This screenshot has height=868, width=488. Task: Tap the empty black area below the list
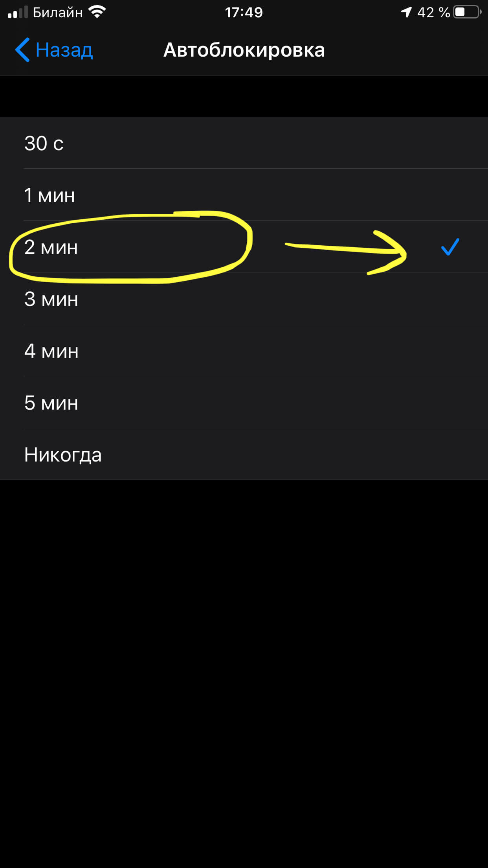(x=244, y=672)
